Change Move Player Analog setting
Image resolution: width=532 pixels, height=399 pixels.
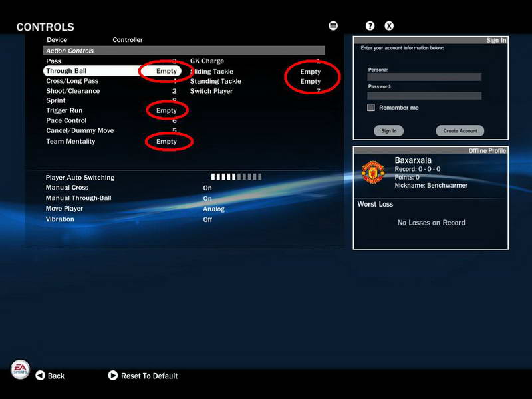point(213,209)
